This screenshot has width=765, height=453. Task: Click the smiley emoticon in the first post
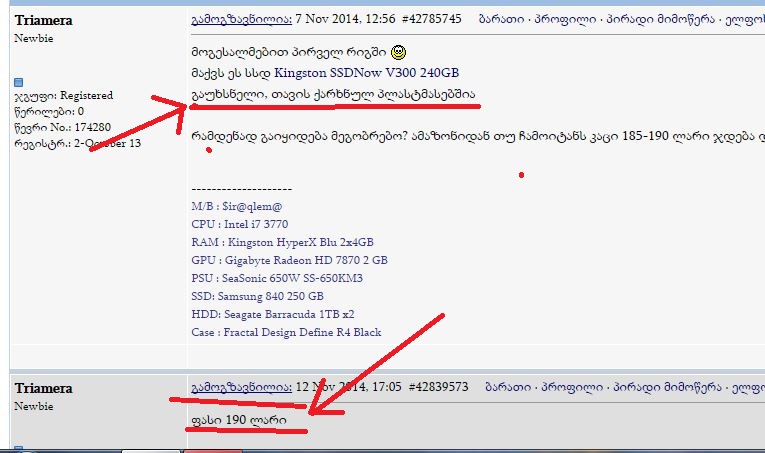point(399,52)
